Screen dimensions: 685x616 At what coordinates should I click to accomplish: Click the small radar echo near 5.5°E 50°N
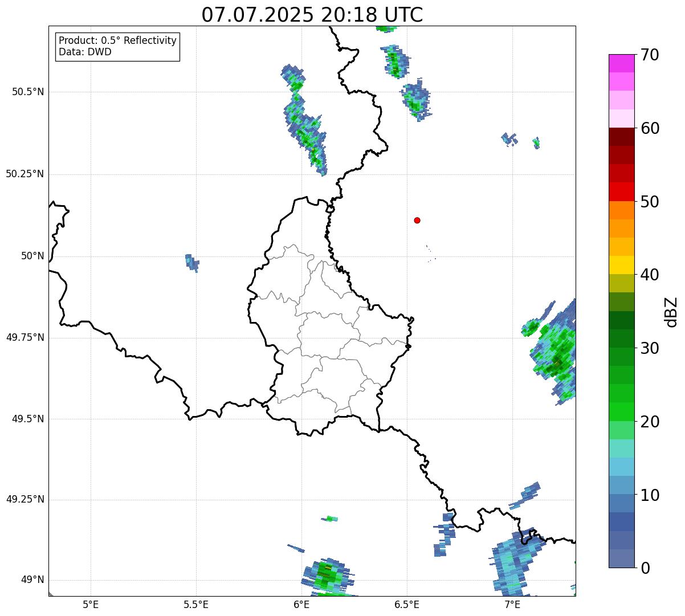pyautogui.click(x=192, y=263)
